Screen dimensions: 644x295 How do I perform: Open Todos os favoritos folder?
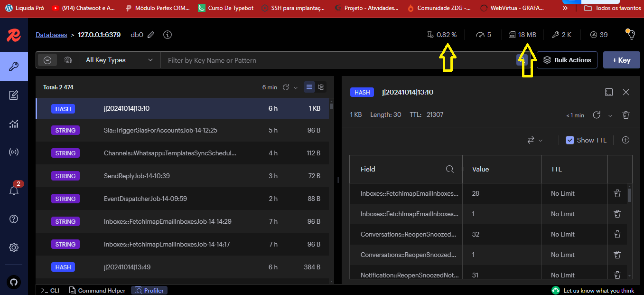coord(612,8)
